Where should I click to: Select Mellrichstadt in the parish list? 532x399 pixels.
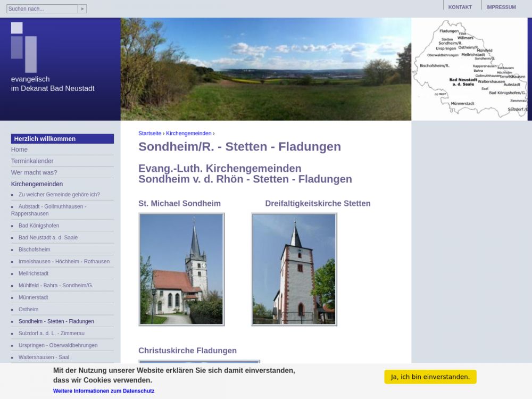point(34,273)
